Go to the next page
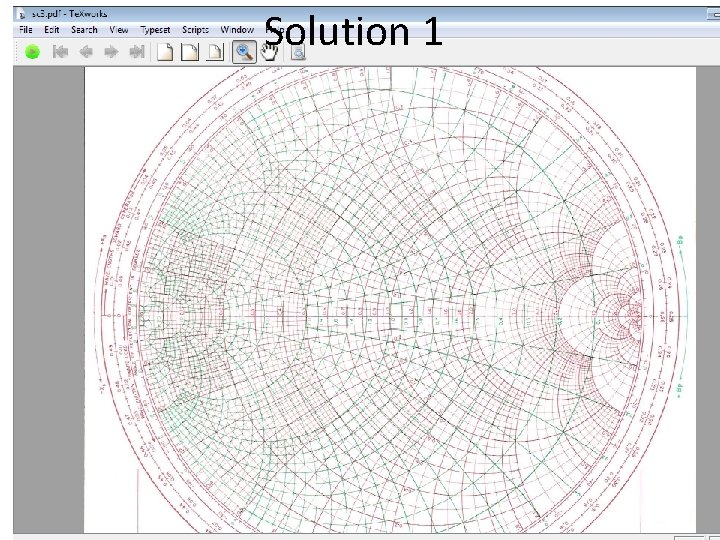Image resolution: width=720 pixels, height=540 pixels. pyautogui.click(x=111, y=52)
